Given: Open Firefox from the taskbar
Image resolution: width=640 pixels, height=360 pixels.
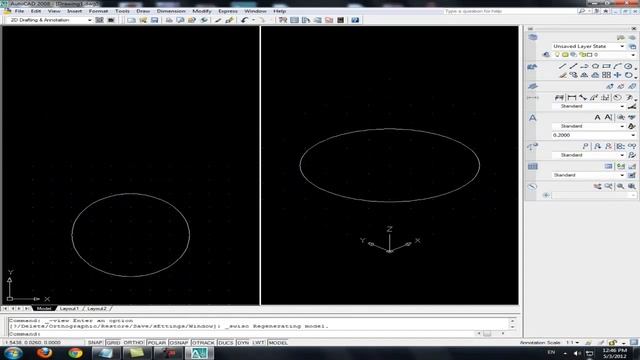Looking at the screenshot, I should coord(44,353).
